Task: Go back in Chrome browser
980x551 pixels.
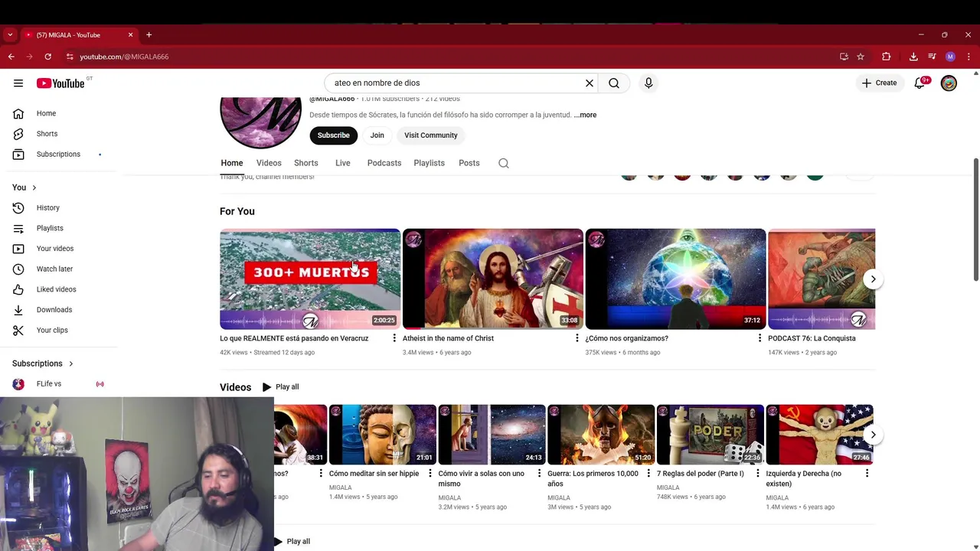Action: [11, 57]
